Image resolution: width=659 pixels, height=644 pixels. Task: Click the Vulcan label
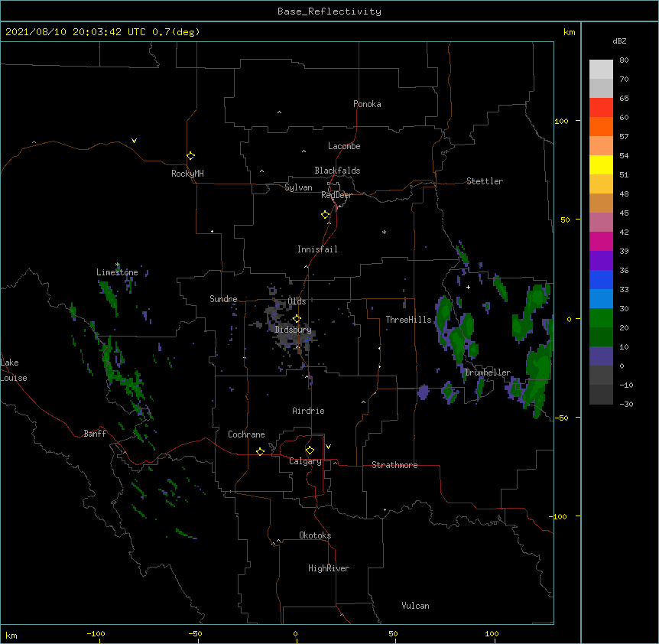(415, 606)
